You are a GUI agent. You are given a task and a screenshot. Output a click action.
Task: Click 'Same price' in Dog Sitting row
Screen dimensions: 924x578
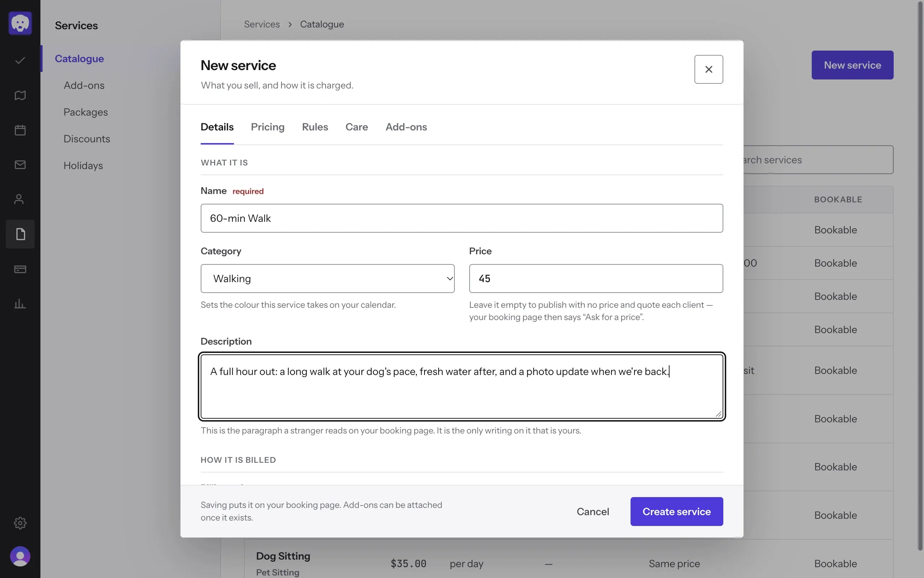674,564
